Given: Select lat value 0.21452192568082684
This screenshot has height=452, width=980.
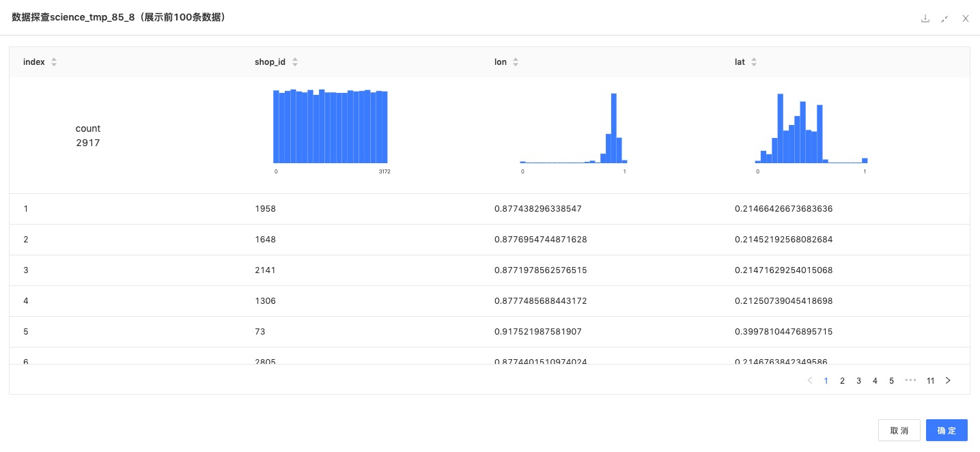Looking at the screenshot, I should click(x=784, y=240).
